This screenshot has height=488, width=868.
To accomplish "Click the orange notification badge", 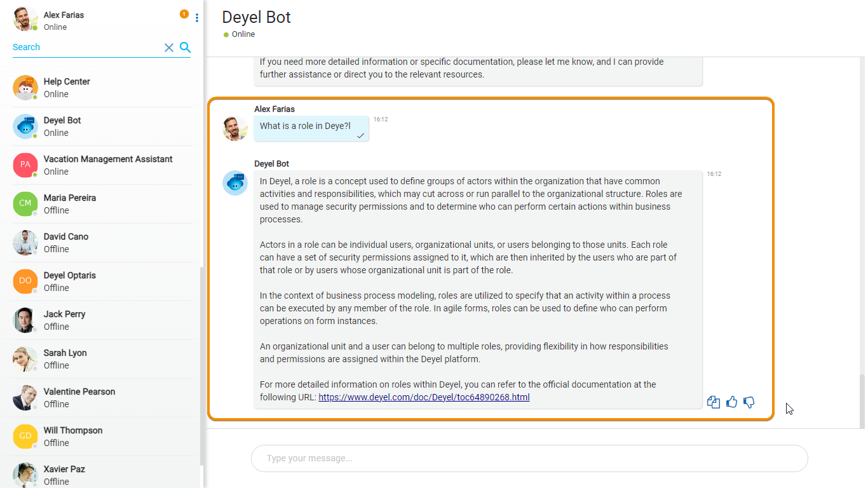I will coord(184,14).
